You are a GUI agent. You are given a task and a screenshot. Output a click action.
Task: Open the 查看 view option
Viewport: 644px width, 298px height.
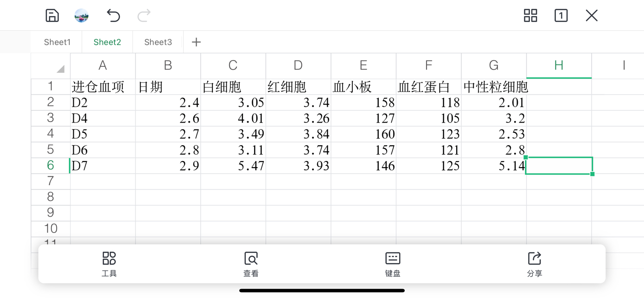coord(251,264)
